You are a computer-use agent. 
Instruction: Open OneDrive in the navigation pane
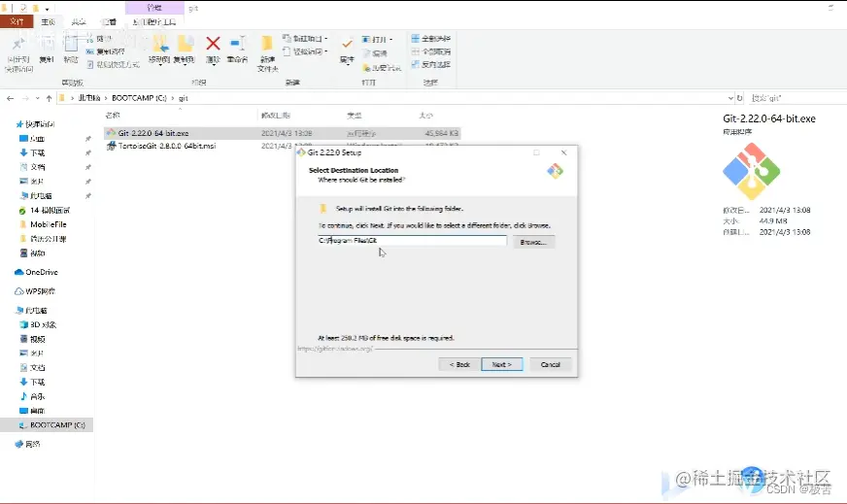(x=36, y=272)
